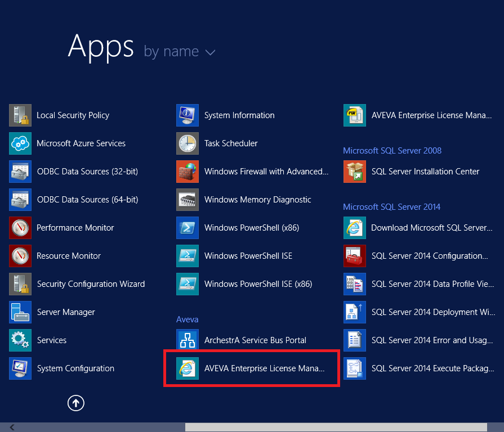Click the 'Windows PowerShell ISE (x86)' label
This screenshot has height=432, width=504.
(x=258, y=284)
